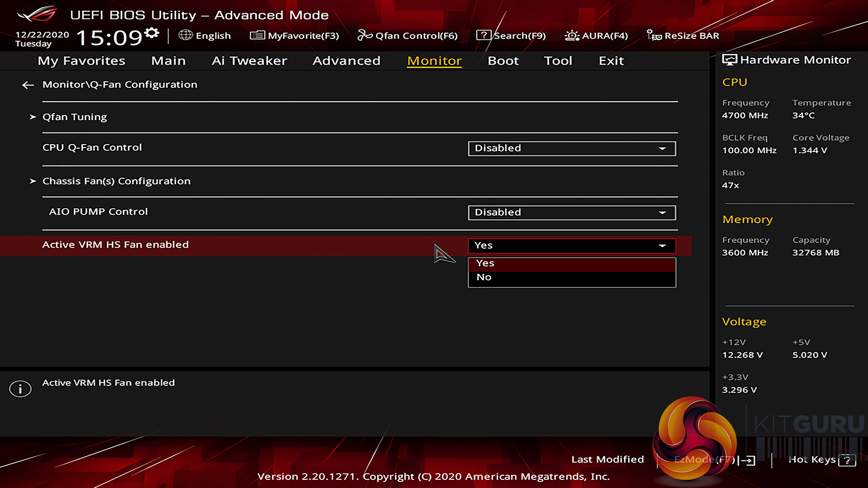Open the AIO PUMP Control dropdown

pyautogui.click(x=571, y=212)
